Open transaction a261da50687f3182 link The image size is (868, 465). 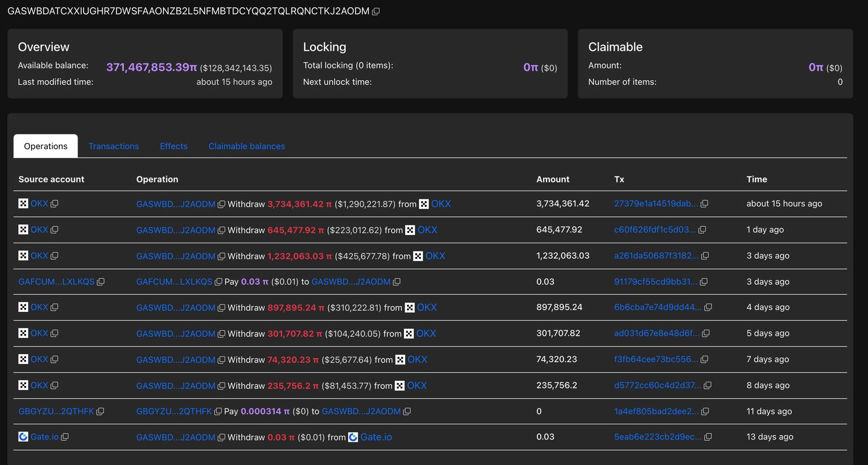pyautogui.click(x=656, y=256)
